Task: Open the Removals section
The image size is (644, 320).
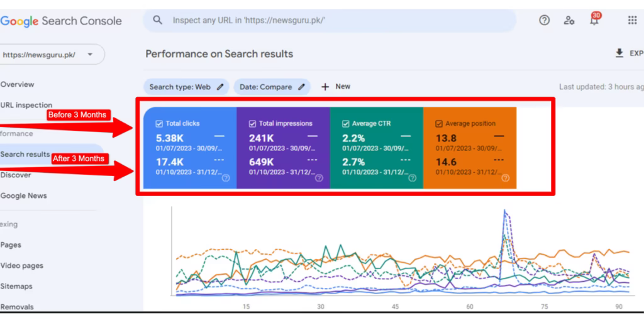Action: point(17,306)
